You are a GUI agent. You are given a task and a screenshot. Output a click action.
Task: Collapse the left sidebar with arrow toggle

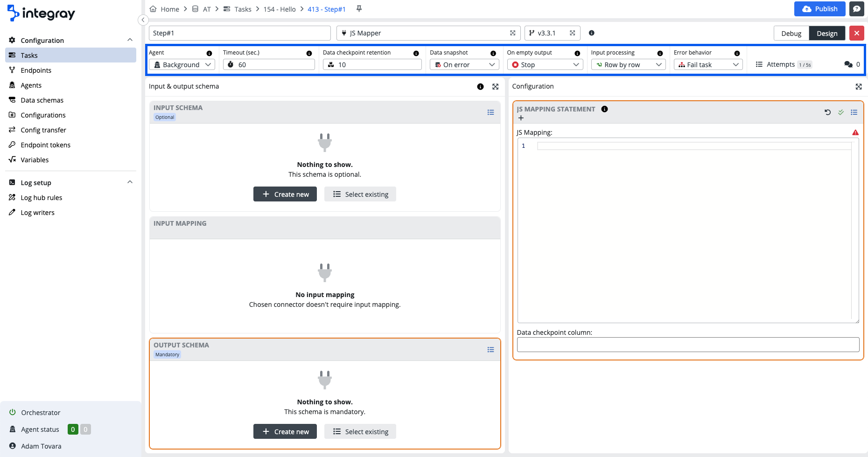143,20
